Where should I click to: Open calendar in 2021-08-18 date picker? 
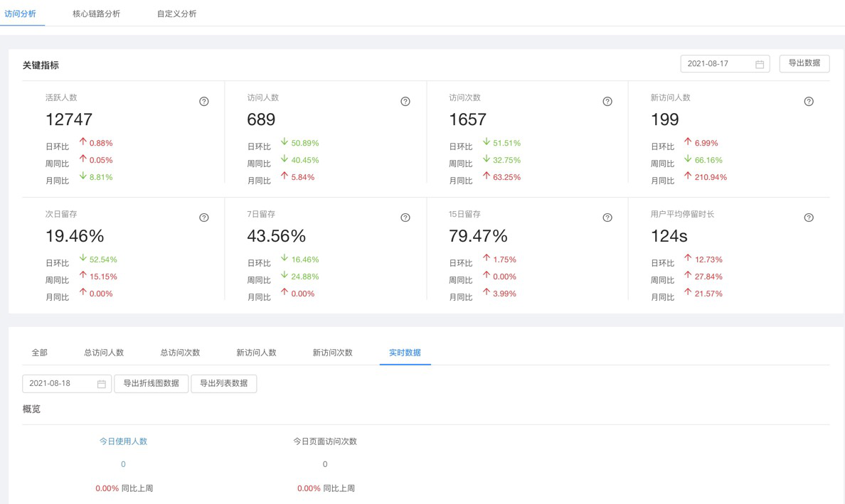(102, 384)
